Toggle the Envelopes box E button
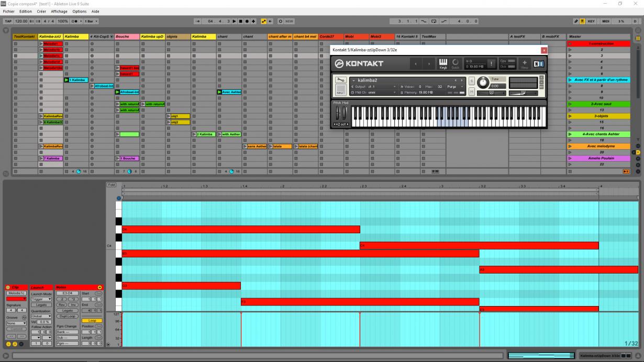This screenshot has height=362, width=644. point(21,344)
